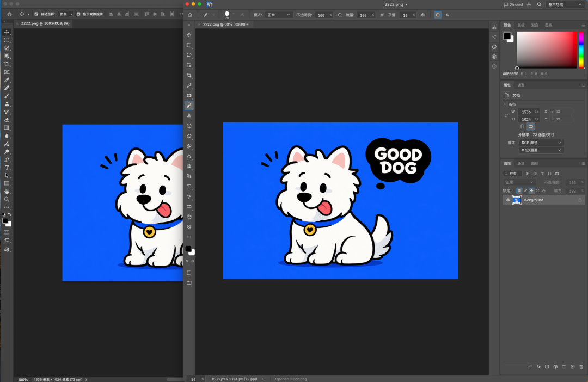Open the layer filter 种类 dropdown

[x=513, y=174]
